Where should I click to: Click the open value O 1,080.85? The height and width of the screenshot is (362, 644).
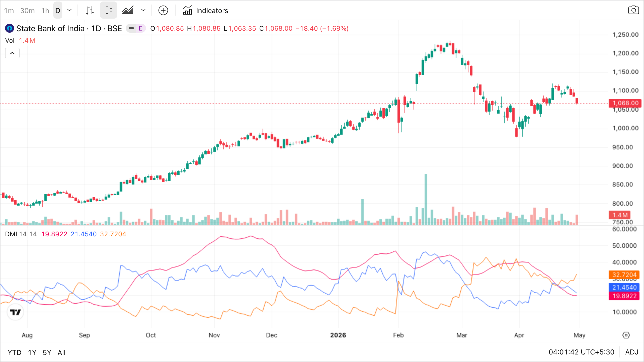(x=167, y=28)
